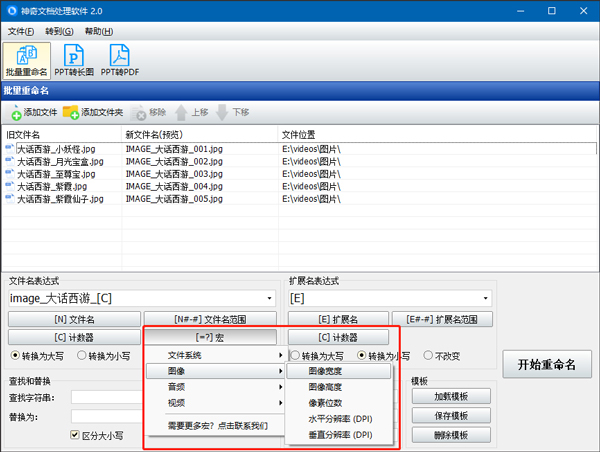This screenshot has height=452, width=600.
Task: Expand the 视频 macro submenu
Action: [x=215, y=403]
